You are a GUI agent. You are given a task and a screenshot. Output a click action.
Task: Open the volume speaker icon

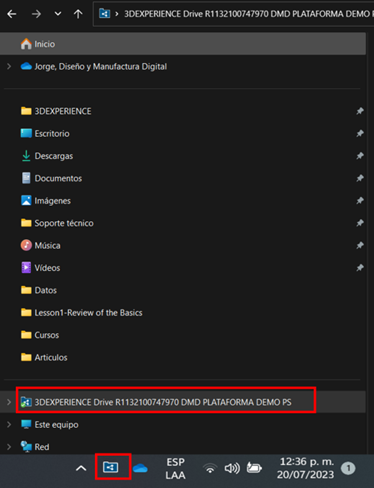pyautogui.click(x=232, y=468)
